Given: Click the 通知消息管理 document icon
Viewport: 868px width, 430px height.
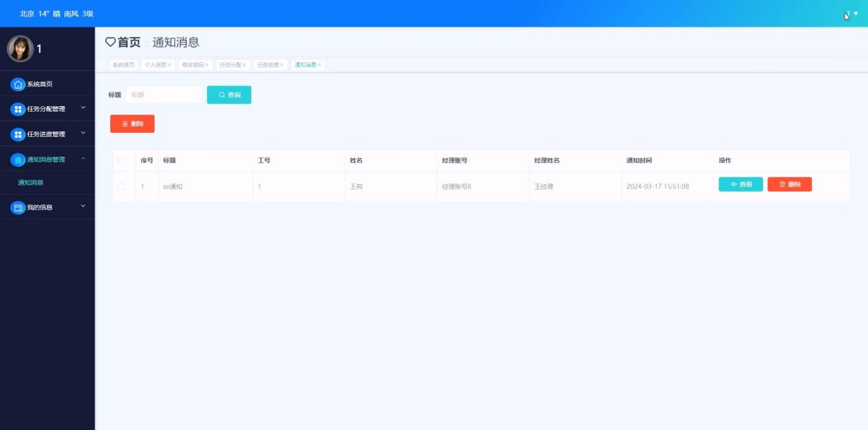Looking at the screenshot, I should pyautogui.click(x=18, y=160).
